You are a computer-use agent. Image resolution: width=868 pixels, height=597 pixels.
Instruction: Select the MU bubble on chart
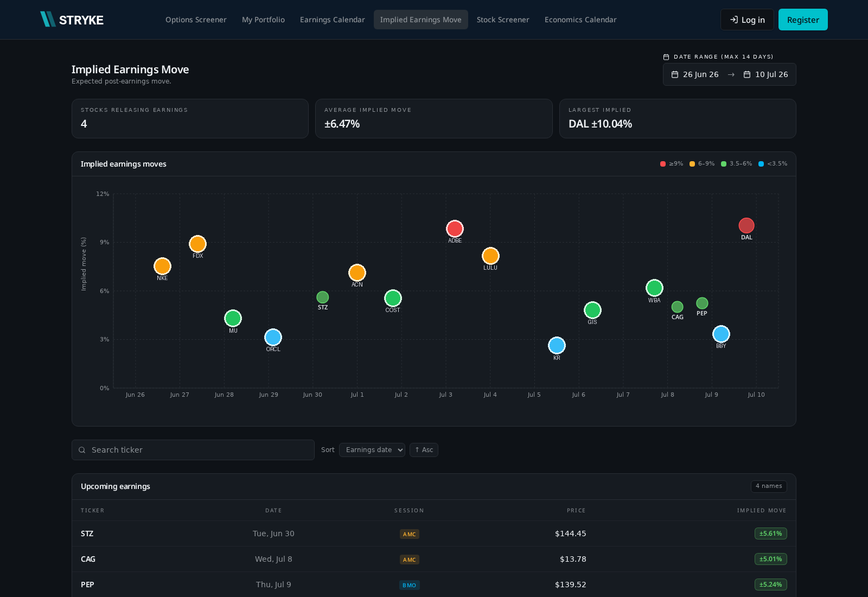(233, 318)
